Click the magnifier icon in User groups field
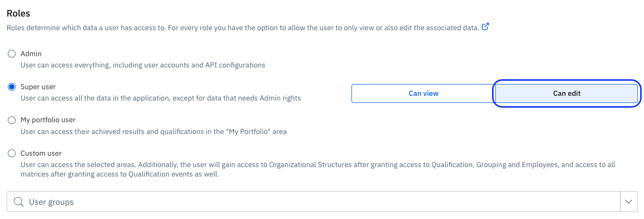The image size is (644, 219). pos(19,202)
